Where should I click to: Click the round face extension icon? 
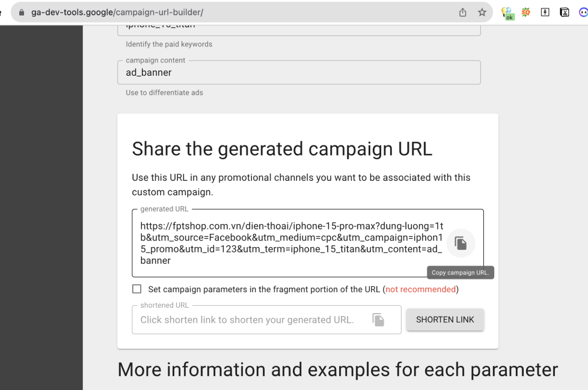point(583,12)
